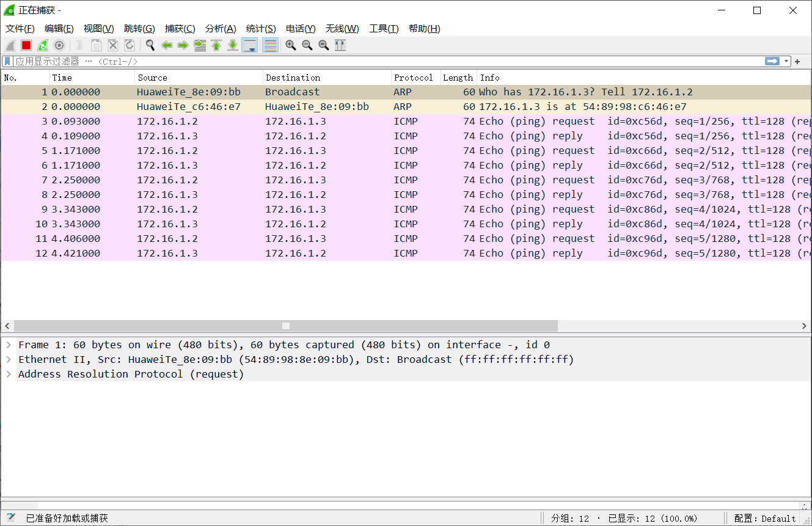Apply the display filter arrow button

(772, 61)
